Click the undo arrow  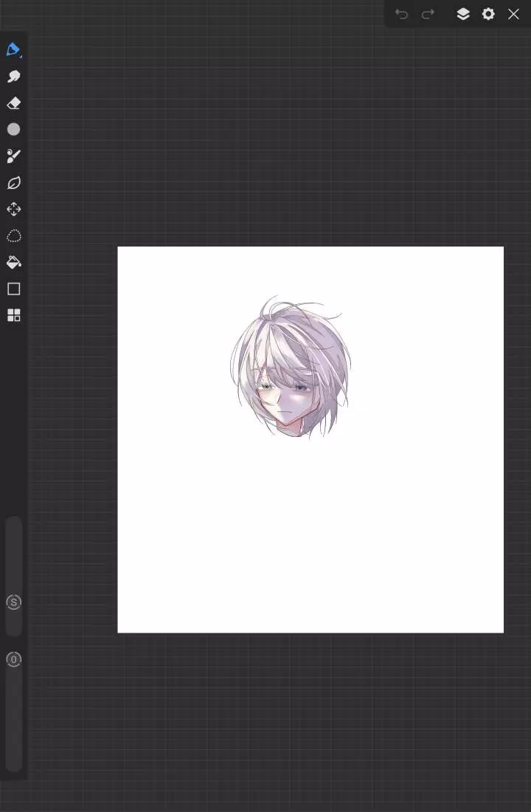click(x=401, y=14)
